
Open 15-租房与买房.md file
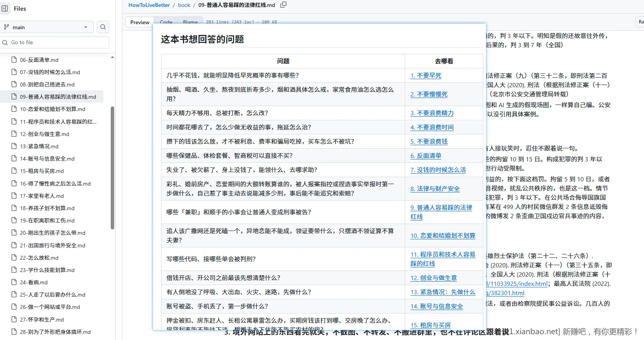click(x=42, y=171)
